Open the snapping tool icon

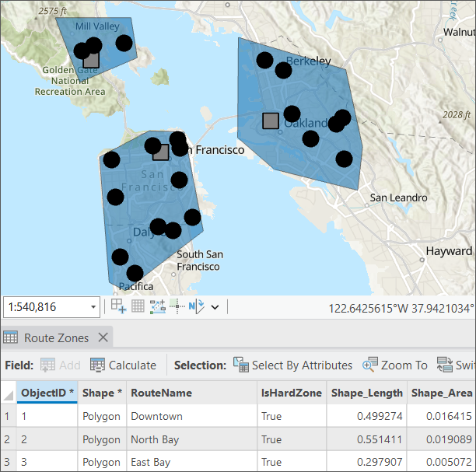(x=157, y=306)
